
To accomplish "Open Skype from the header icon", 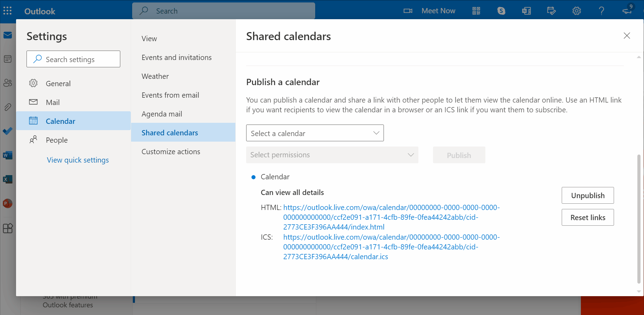I will point(501,11).
